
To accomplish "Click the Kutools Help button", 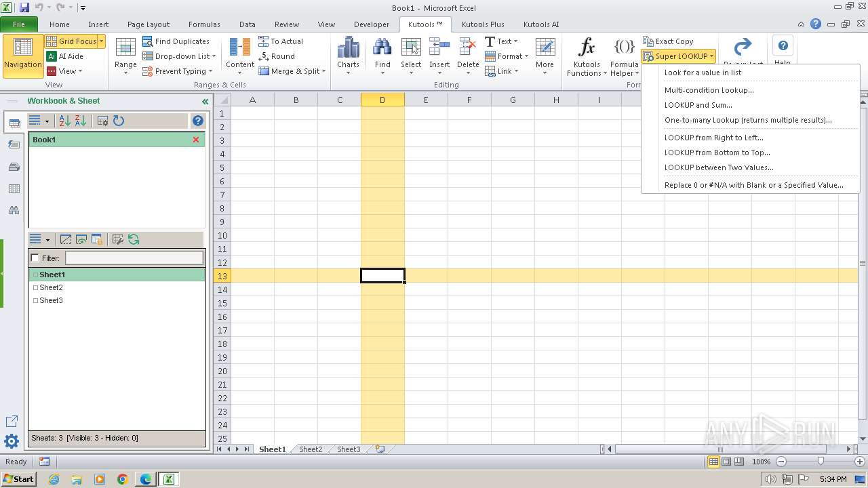I will coord(783,52).
